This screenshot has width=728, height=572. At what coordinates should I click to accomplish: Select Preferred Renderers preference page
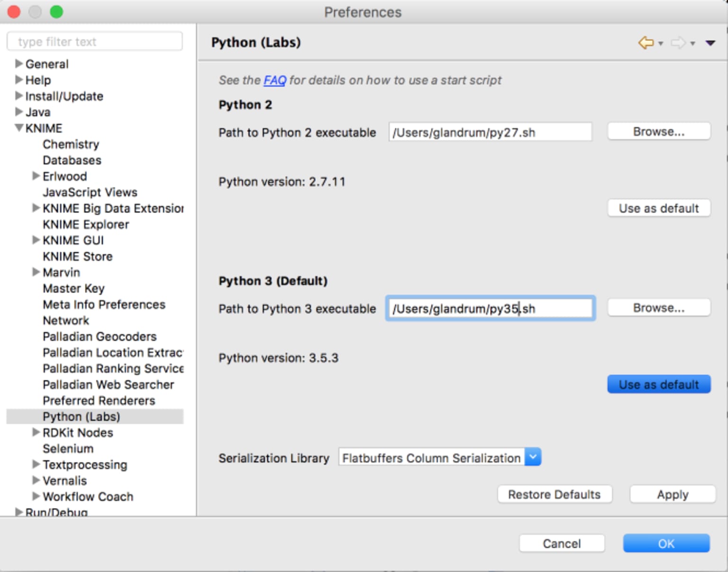click(99, 400)
